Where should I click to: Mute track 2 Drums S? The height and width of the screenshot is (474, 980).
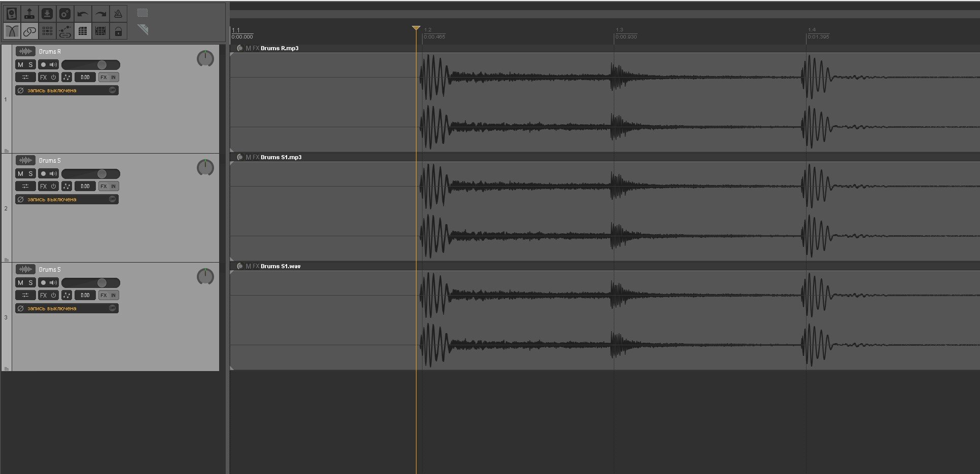(x=20, y=173)
